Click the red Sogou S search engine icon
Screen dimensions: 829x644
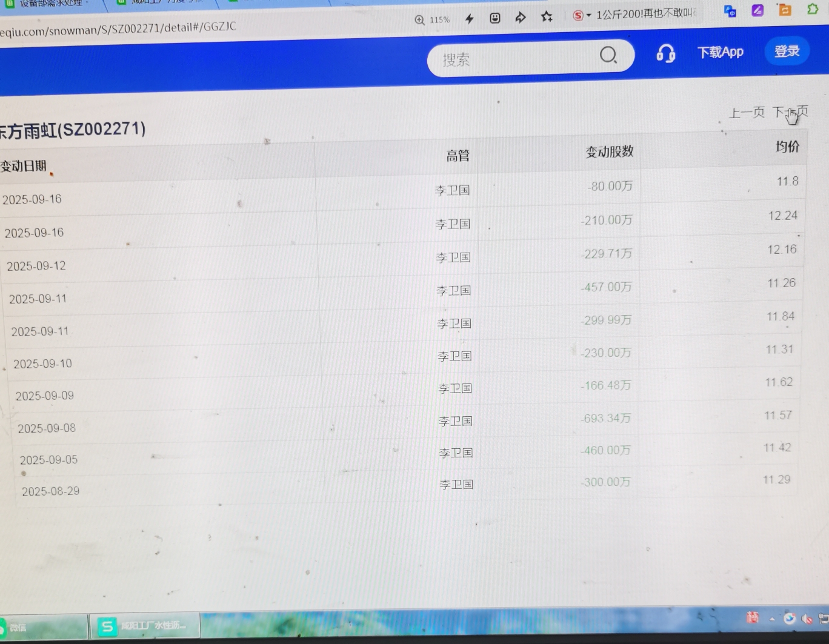coord(578,16)
